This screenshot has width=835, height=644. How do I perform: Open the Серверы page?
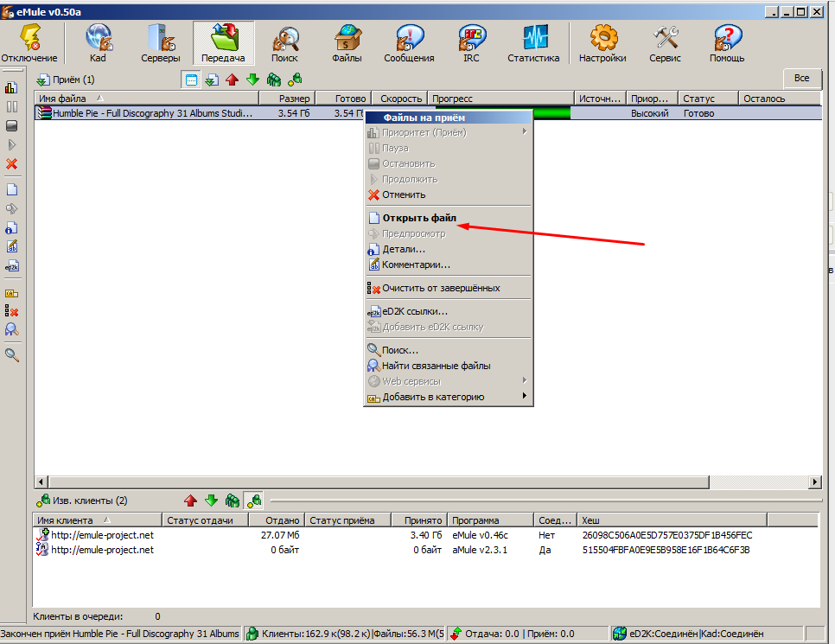(160, 44)
